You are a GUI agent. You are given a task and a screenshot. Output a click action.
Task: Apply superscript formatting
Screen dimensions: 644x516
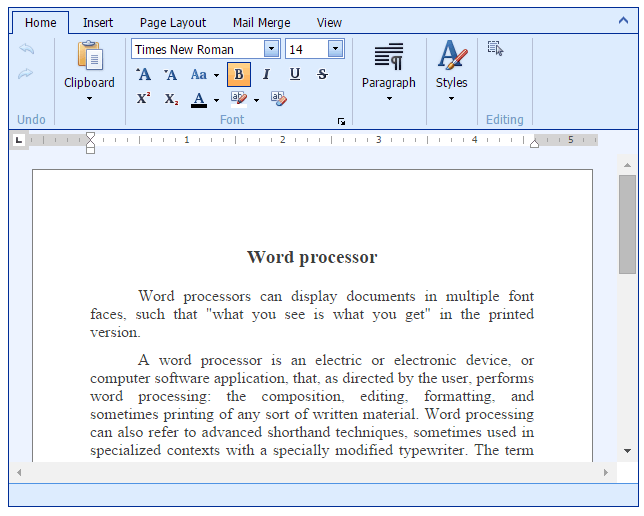click(144, 99)
